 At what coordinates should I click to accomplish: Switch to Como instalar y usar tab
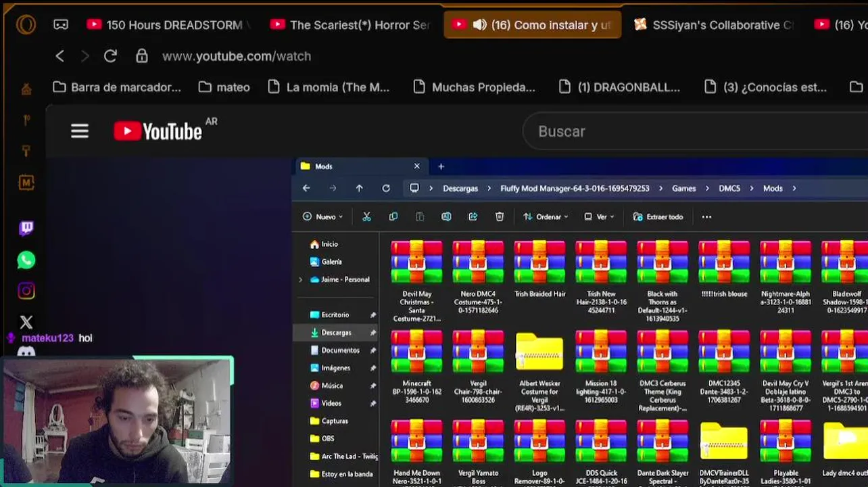(x=533, y=25)
